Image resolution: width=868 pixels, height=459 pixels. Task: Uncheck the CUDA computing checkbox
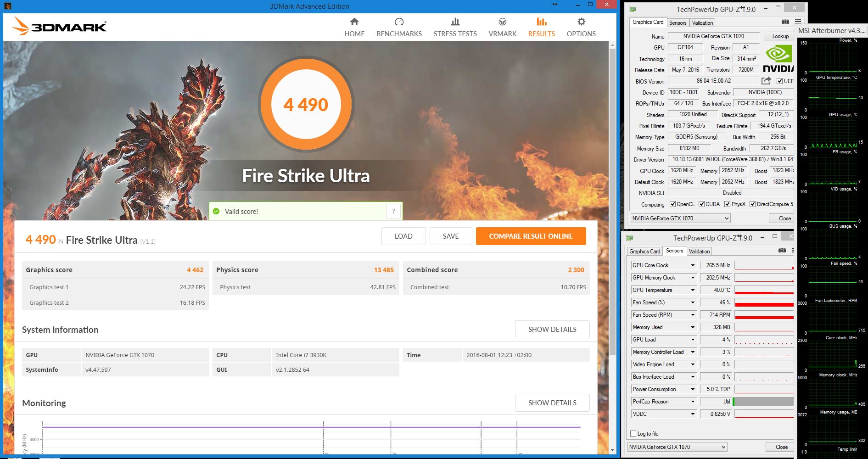pos(701,204)
